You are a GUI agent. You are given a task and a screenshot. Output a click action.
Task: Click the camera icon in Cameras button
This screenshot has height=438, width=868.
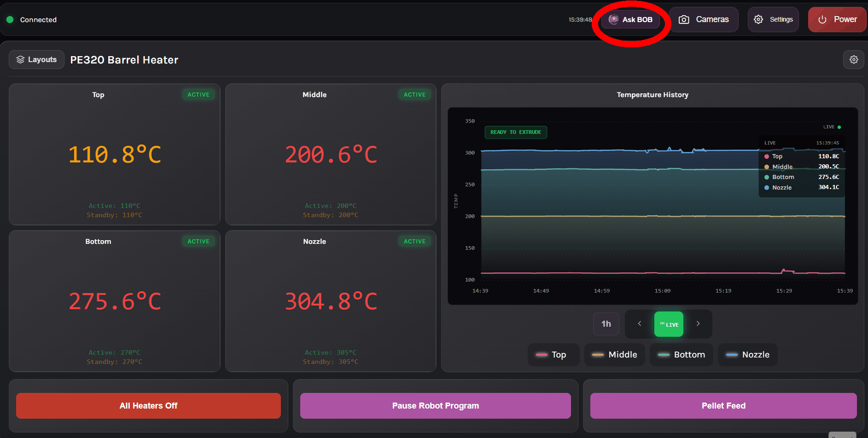[x=684, y=19]
